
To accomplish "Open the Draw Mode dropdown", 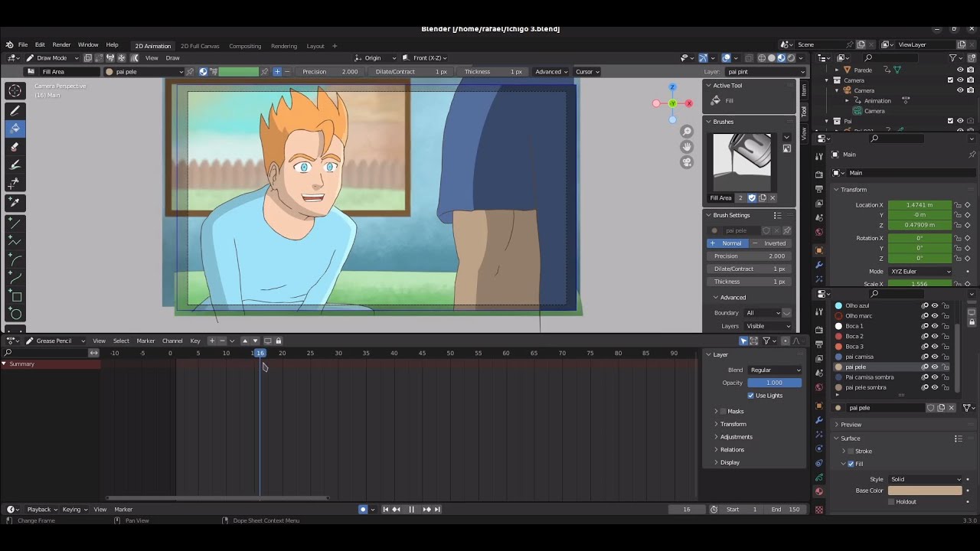I will click(x=52, y=58).
